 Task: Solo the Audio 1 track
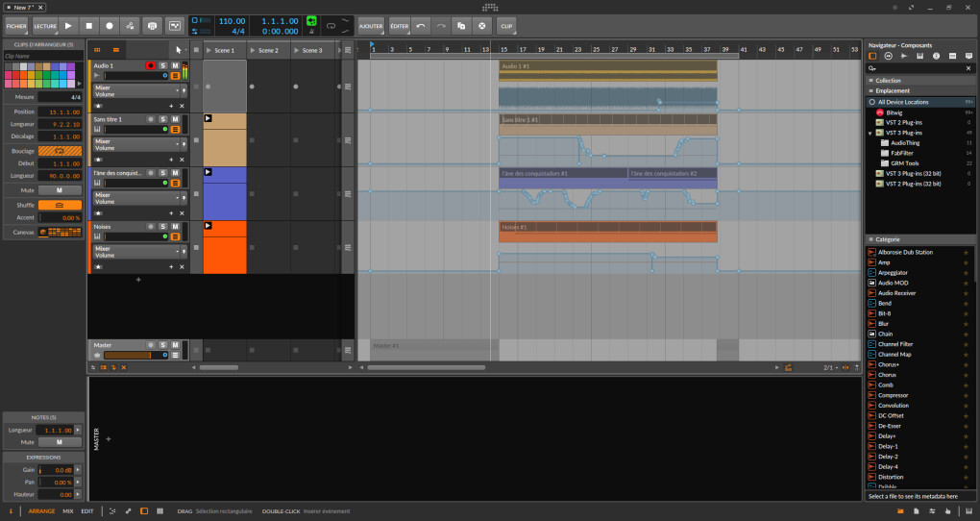[x=163, y=65]
